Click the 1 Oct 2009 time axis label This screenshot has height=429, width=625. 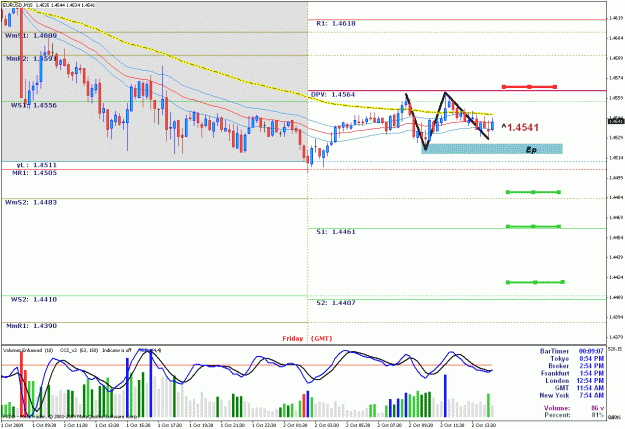click(x=11, y=425)
